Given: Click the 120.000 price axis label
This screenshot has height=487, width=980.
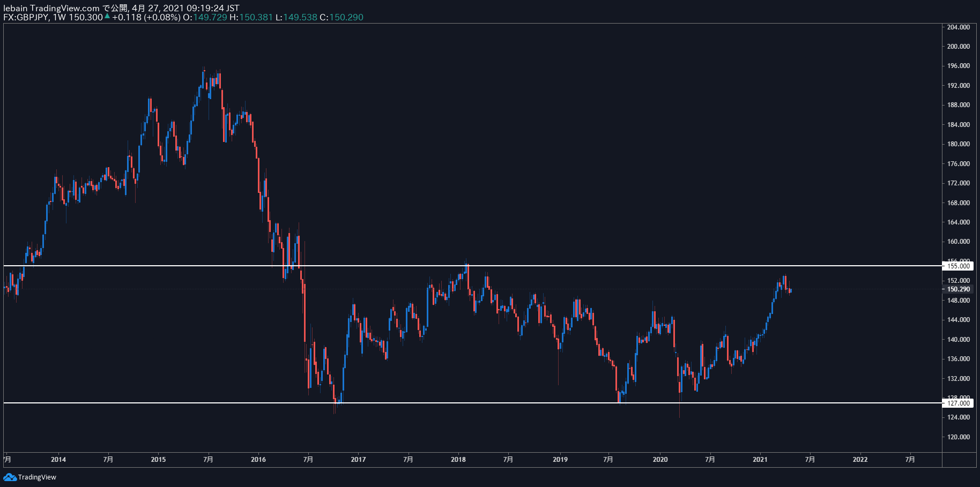Looking at the screenshot, I should (x=958, y=437).
